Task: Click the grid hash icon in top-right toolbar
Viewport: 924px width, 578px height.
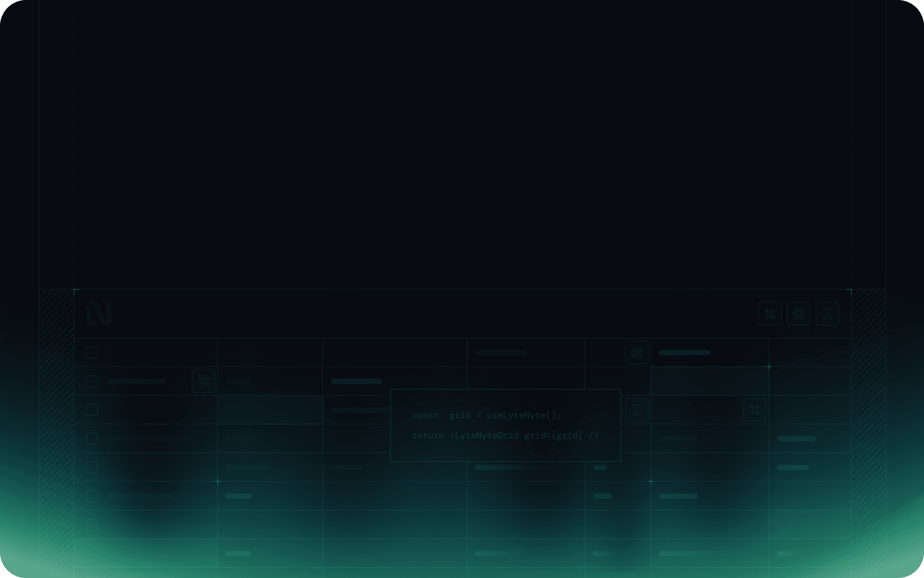Action: (x=769, y=314)
